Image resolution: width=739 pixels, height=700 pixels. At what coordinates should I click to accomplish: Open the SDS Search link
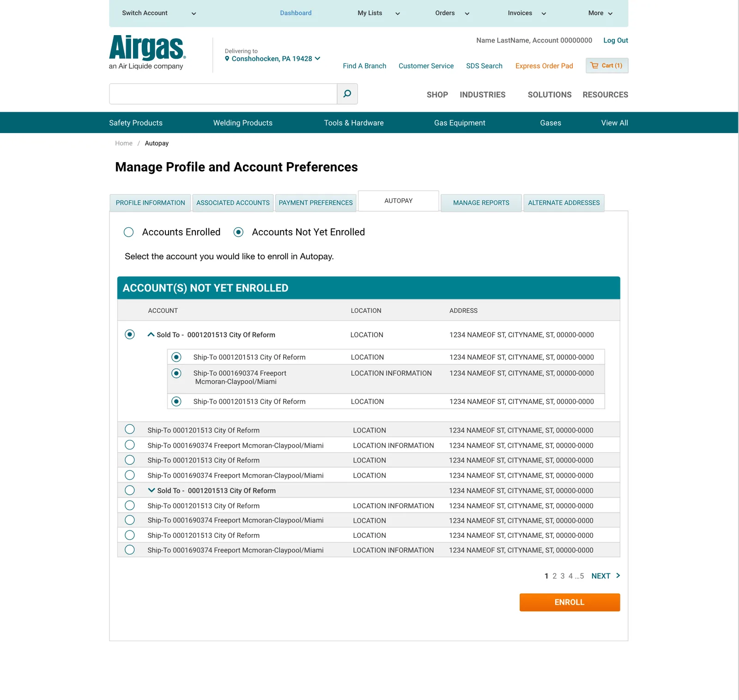484,66
